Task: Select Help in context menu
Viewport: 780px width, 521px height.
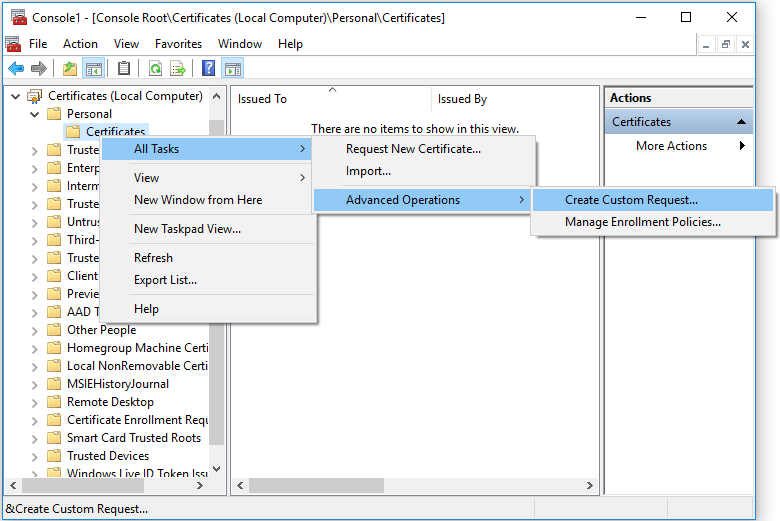Action: (208, 309)
